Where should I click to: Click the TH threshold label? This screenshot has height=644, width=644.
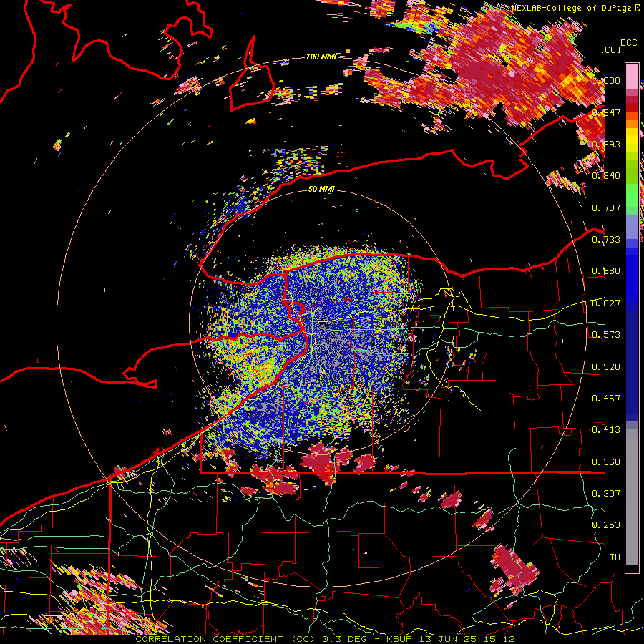[615, 557]
